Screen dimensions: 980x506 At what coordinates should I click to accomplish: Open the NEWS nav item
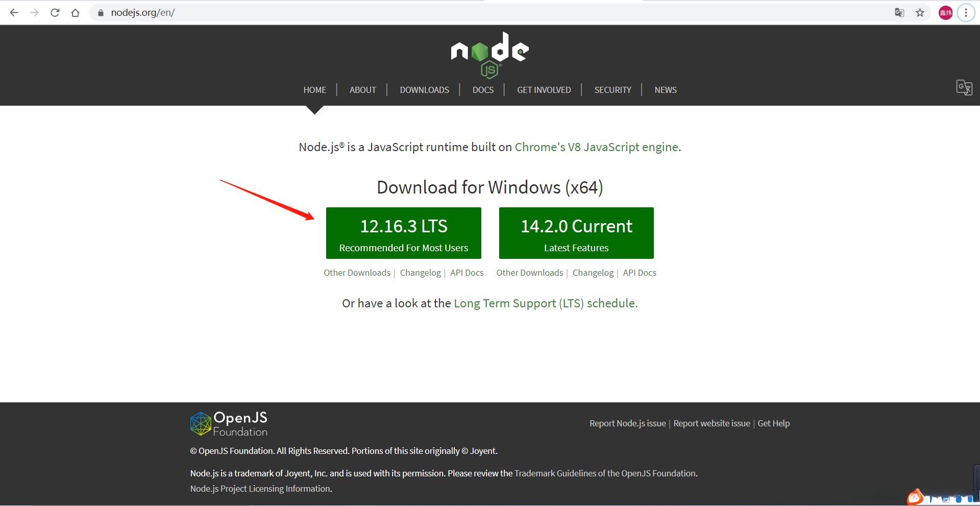pyautogui.click(x=666, y=90)
